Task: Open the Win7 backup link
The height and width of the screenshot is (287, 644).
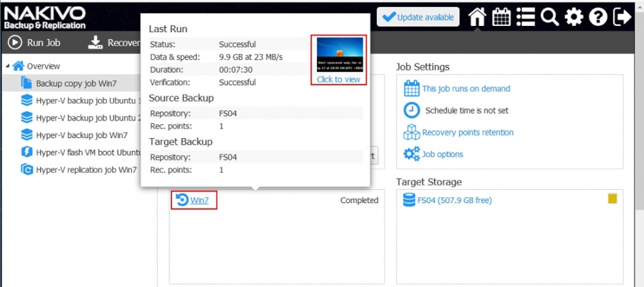Action: 199,200
